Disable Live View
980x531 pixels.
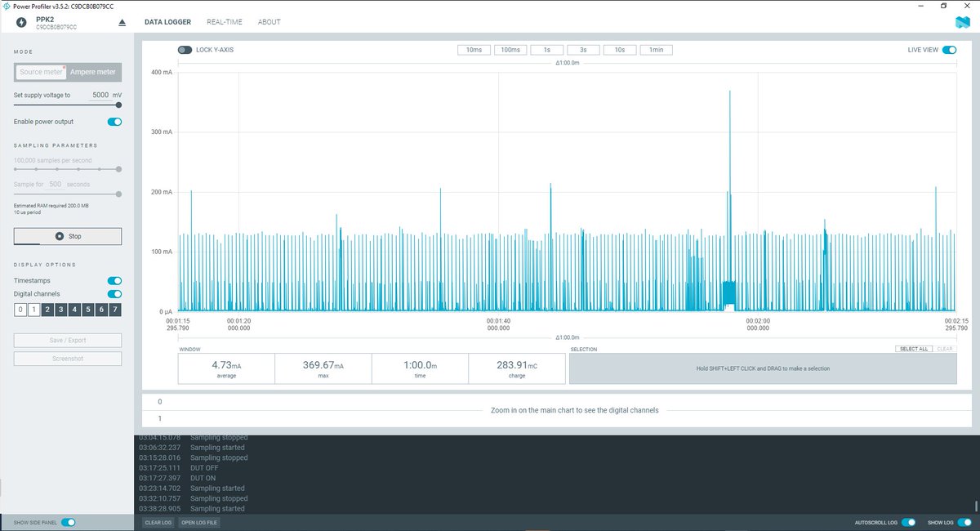(948, 49)
